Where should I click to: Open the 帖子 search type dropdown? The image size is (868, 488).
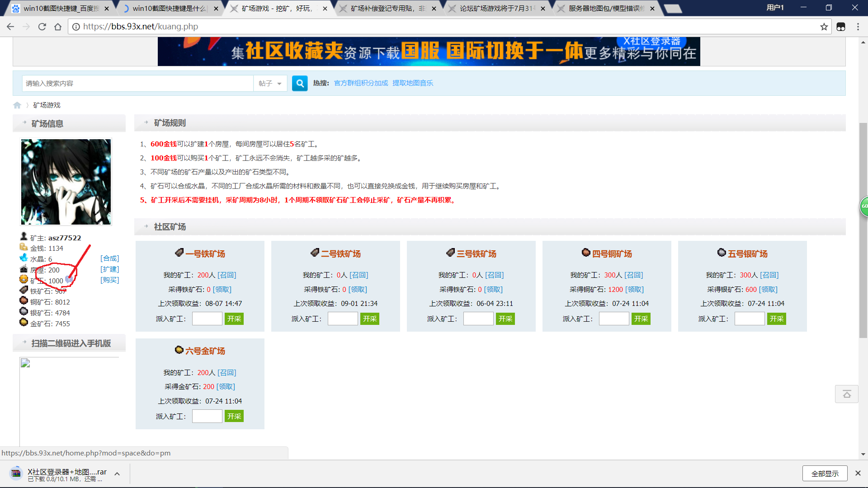pyautogui.click(x=270, y=83)
